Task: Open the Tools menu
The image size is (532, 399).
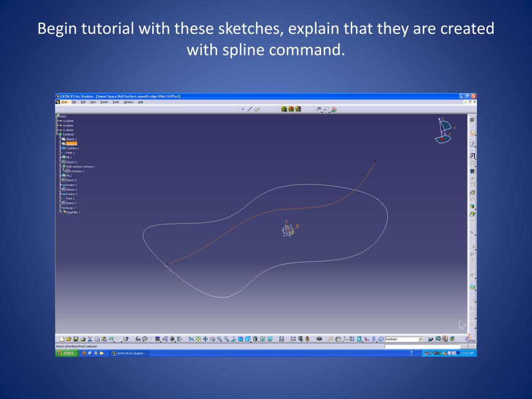Action: (x=116, y=102)
